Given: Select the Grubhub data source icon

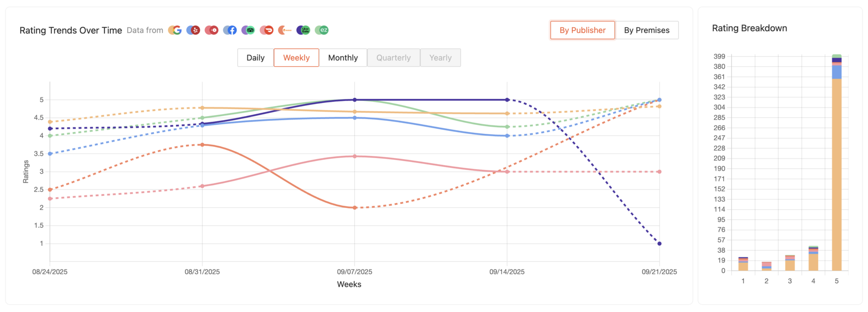Looking at the screenshot, I should click(x=285, y=30).
